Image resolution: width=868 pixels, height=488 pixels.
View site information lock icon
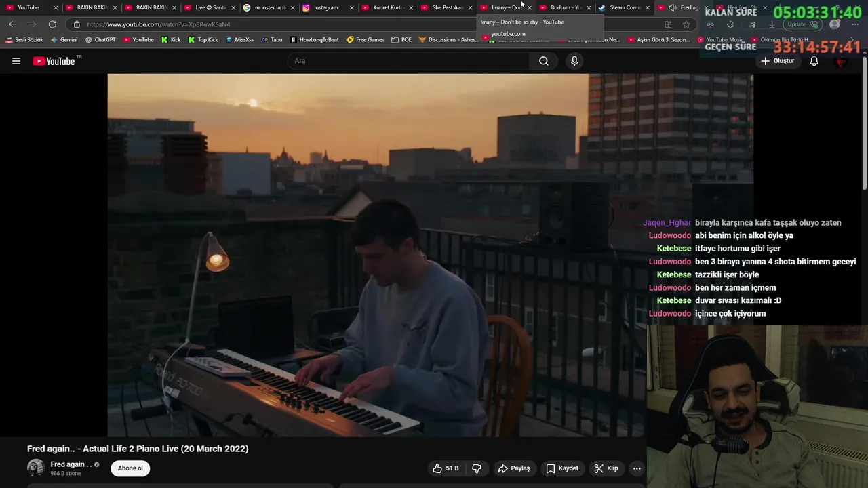[x=77, y=24]
